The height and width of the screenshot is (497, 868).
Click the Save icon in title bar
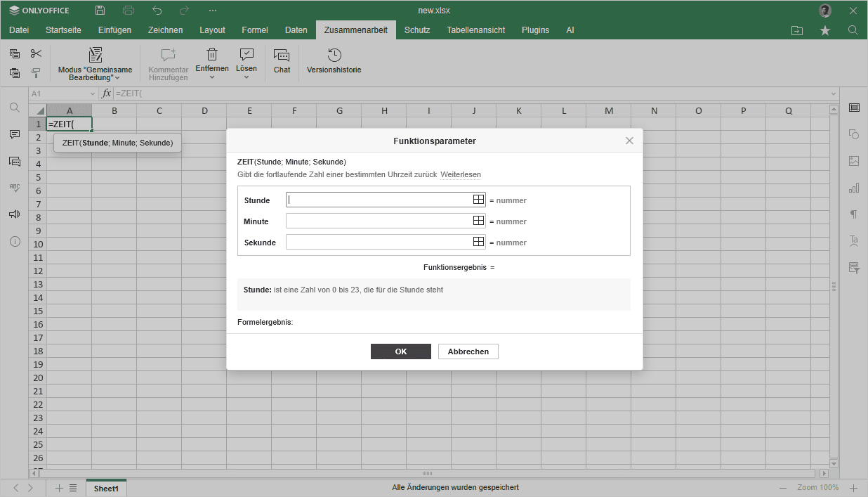100,11
